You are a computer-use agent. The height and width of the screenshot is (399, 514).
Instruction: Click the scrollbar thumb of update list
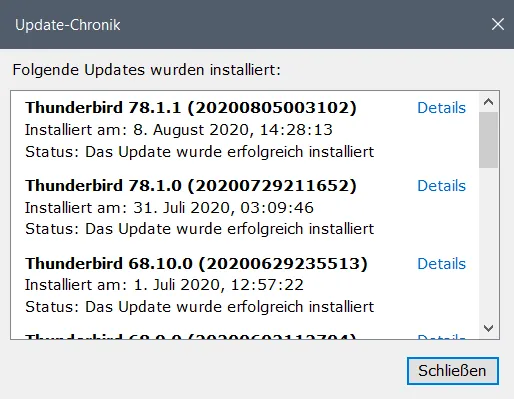[x=488, y=140]
